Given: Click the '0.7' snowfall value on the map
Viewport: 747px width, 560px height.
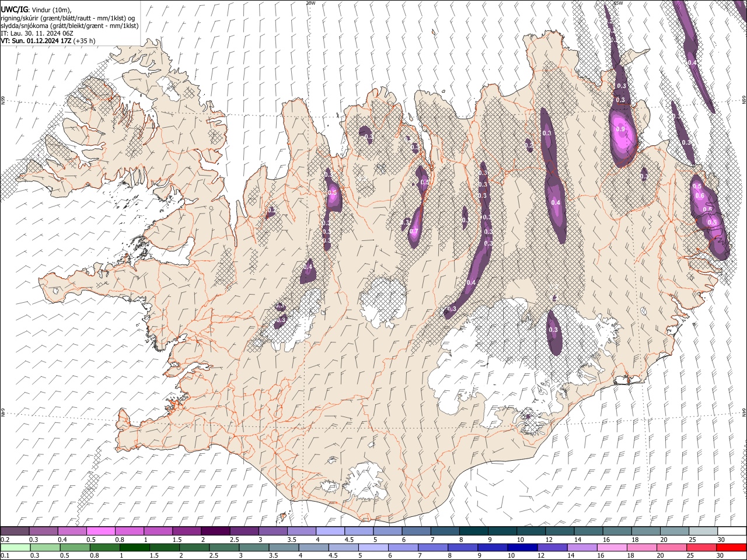Looking at the screenshot, I should click(x=414, y=231).
